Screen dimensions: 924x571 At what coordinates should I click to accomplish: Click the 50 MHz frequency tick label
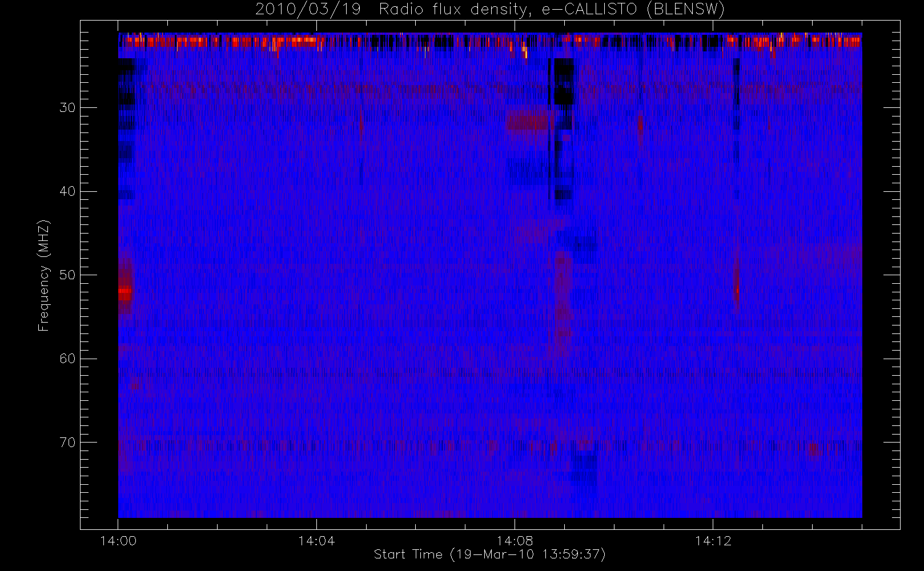(67, 275)
